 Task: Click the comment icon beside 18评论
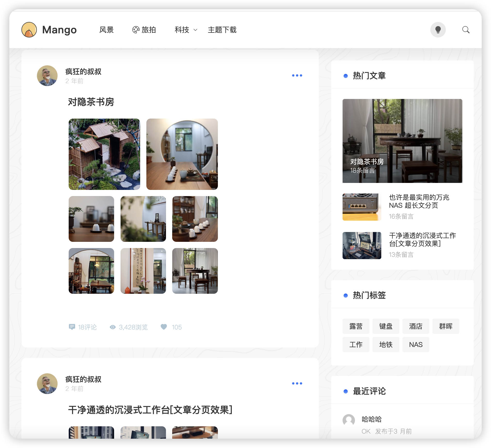tap(72, 327)
